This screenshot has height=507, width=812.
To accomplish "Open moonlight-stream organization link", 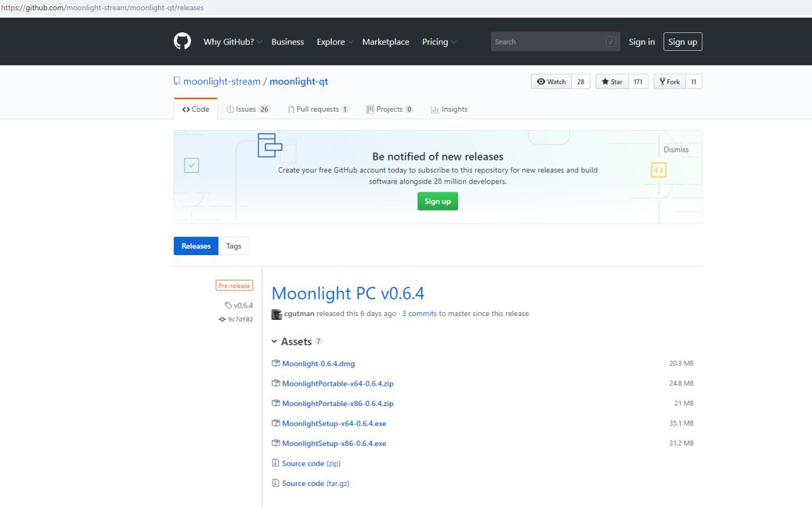I will click(222, 81).
